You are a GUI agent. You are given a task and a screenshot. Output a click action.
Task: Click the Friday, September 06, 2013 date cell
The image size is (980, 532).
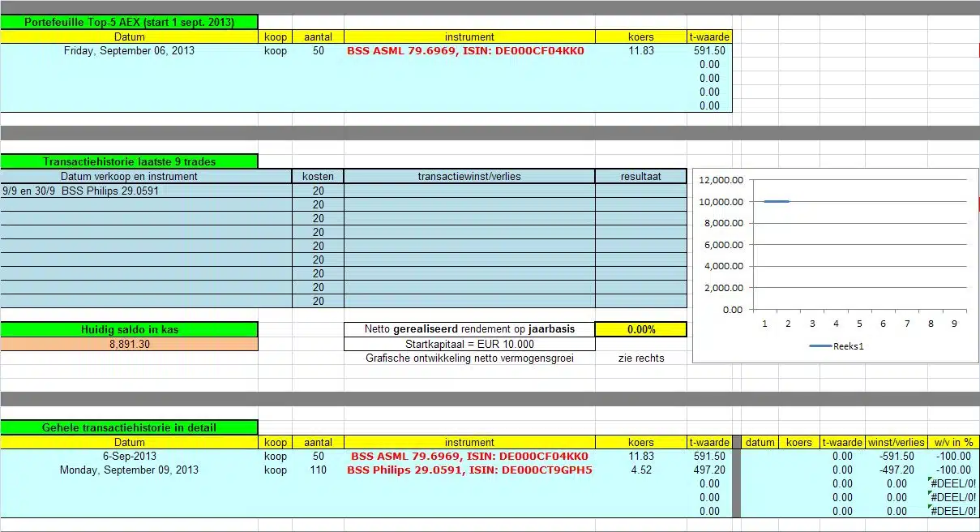(129, 50)
